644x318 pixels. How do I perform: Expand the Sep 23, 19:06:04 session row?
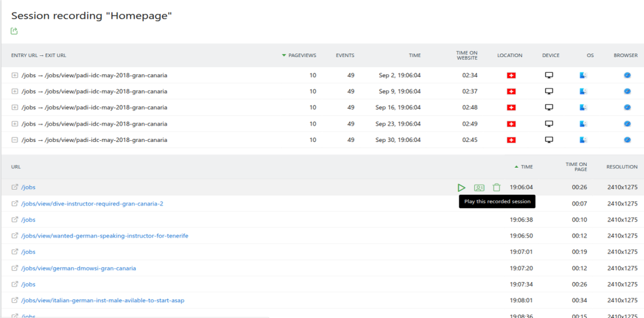tap(15, 124)
